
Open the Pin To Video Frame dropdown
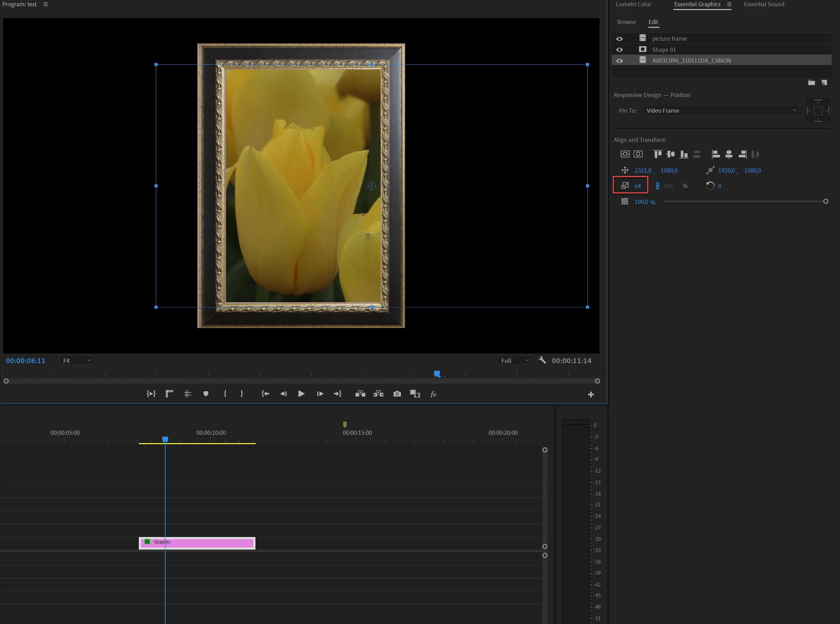[x=720, y=111]
